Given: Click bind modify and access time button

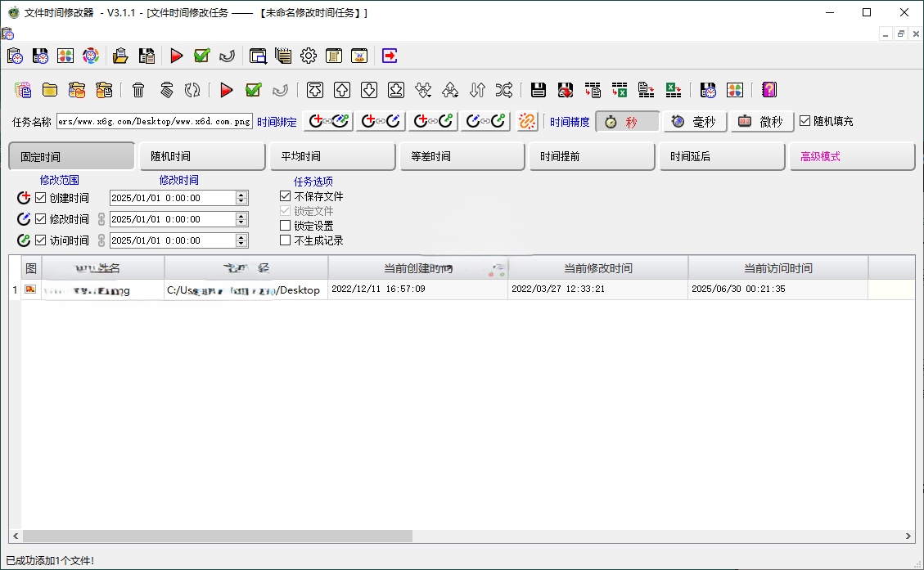Looking at the screenshot, I should (x=485, y=121).
